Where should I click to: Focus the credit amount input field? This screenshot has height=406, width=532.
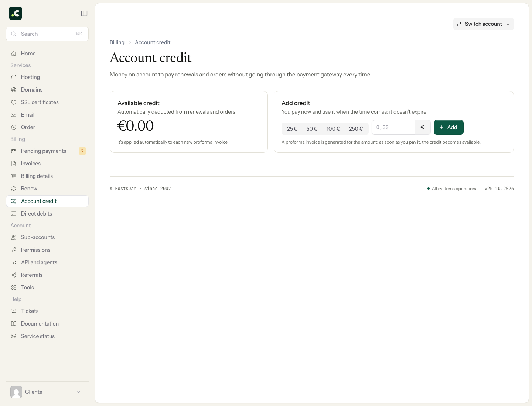pyautogui.click(x=393, y=127)
